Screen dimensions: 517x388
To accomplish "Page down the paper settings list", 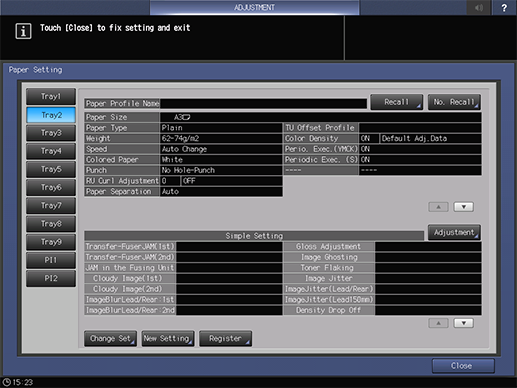I will [463, 207].
